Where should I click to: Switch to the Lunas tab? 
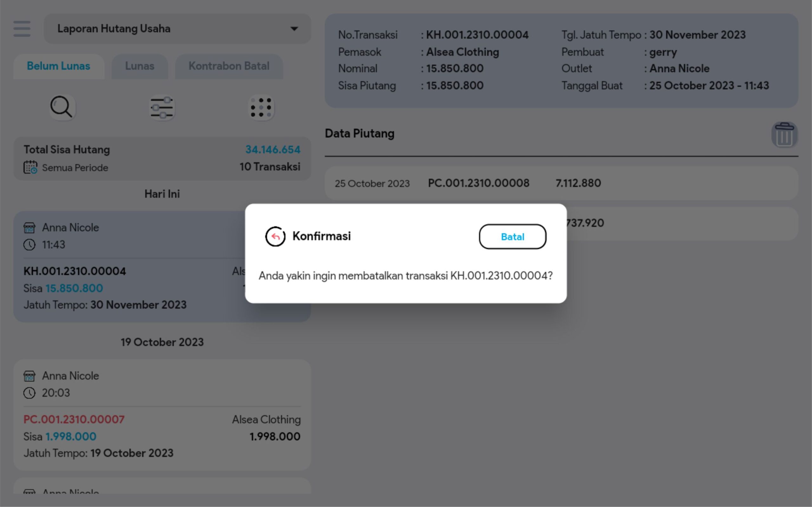[140, 66]
